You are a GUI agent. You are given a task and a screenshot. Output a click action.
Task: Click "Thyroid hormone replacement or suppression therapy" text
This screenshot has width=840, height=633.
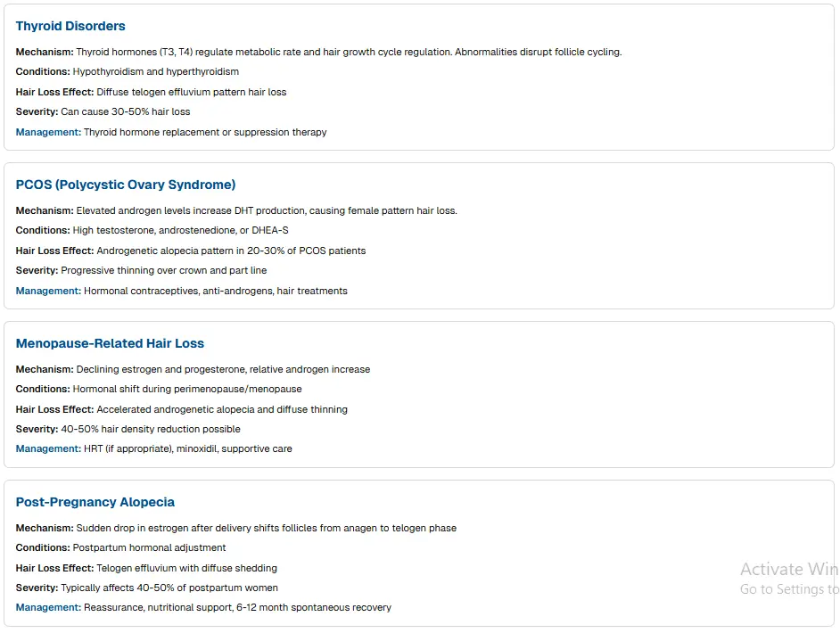click(x=205, y=133)
